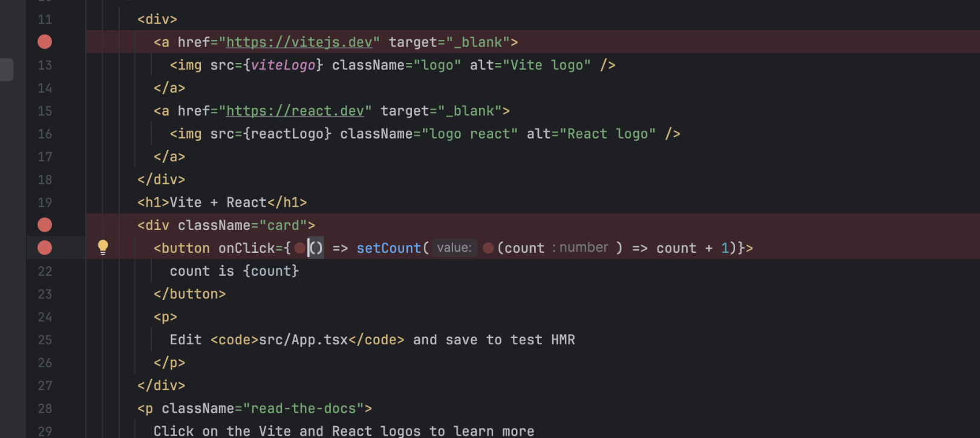
Task: Click inline breakpoint before the empty arrow parentheses
Action: [299, 248]
